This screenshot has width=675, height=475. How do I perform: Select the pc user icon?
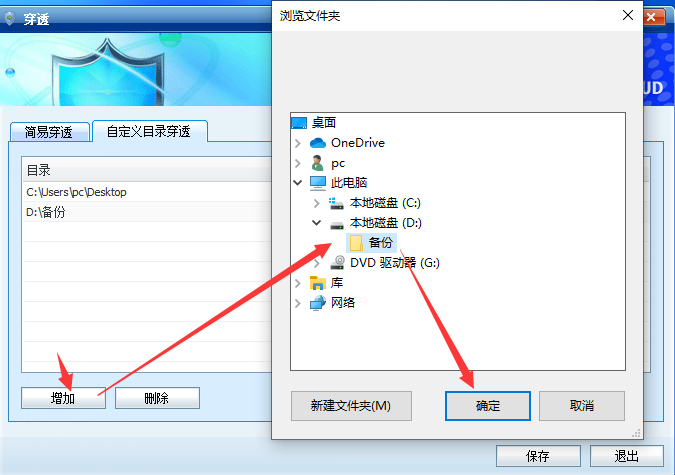tap(318, 163)
